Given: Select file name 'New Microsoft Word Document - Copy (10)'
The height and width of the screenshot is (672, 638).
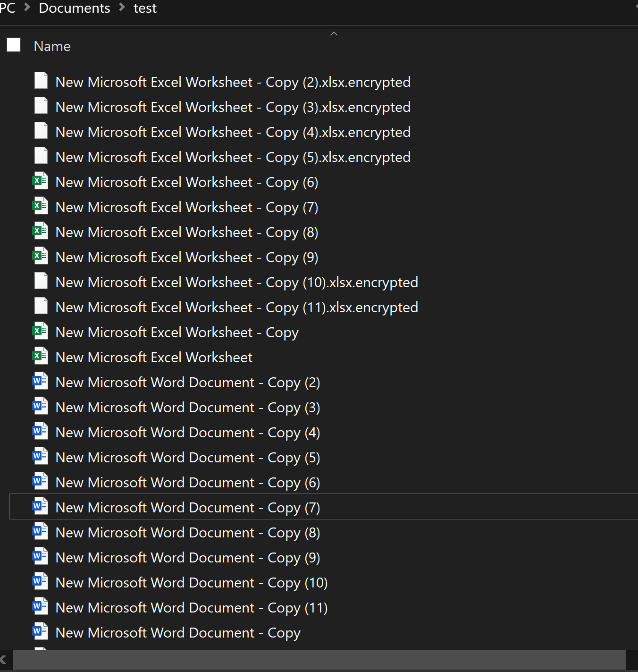Looking at the screenshot, I should [x=192, y=583].
